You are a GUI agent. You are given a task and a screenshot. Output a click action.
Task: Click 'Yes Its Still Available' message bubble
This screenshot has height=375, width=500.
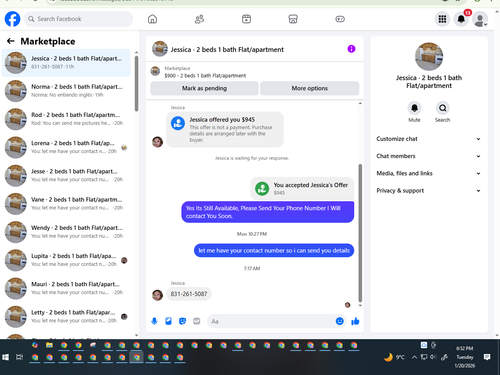tap(268, 212)
